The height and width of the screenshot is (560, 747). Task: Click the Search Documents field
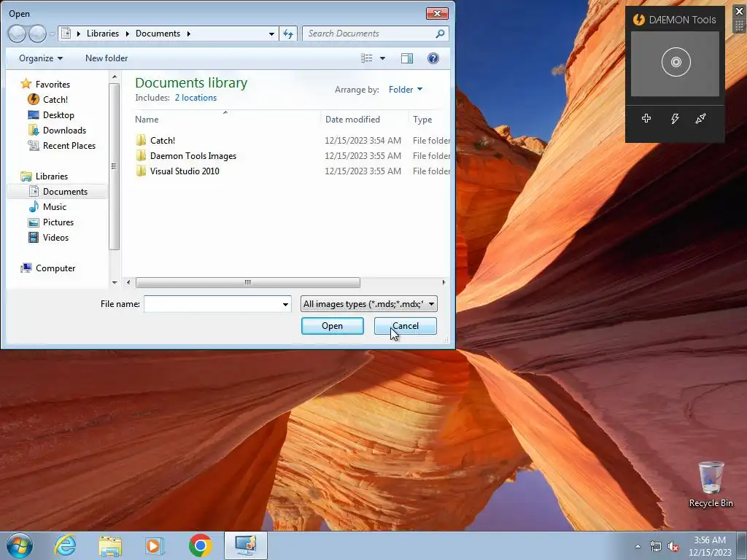click(x=369, y=34)
